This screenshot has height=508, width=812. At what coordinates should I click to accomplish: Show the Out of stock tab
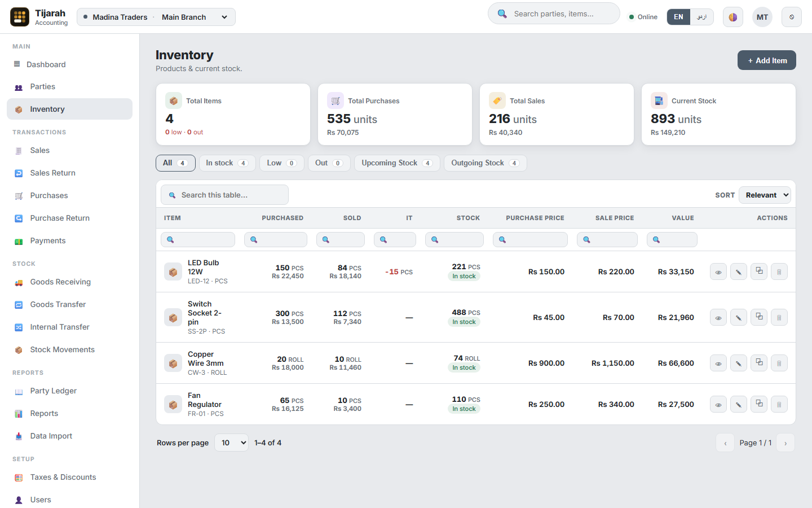point(329,163)
